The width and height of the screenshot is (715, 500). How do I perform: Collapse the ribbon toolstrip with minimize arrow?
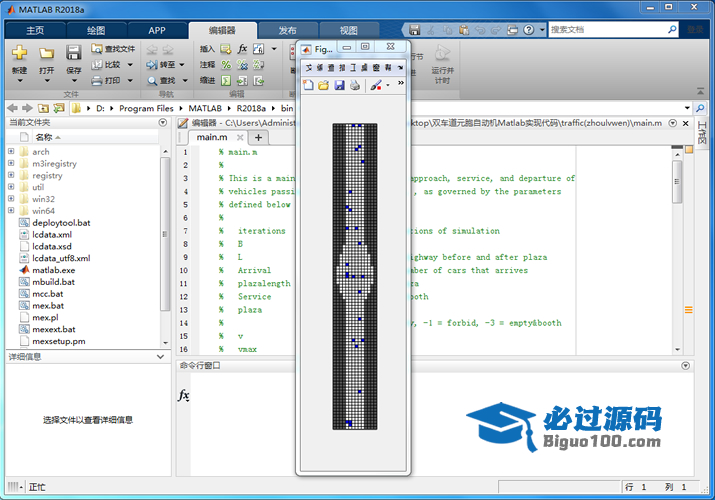click(x=700, y=91)
